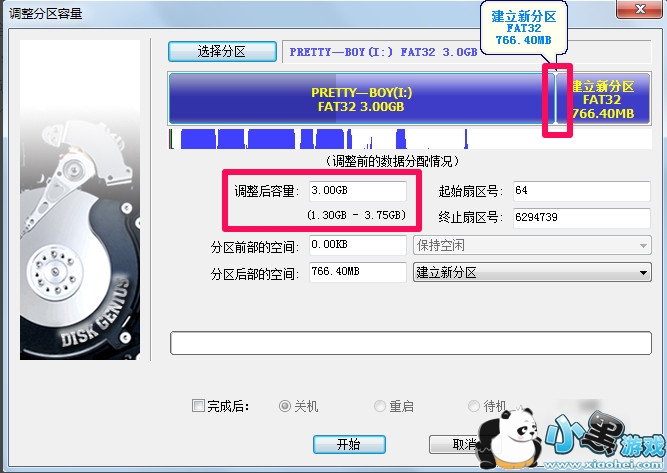This screenshot has width=667, height=473.
Task: Click the 起始扇区号 field showing 64
Action: (x=581, y=191)
